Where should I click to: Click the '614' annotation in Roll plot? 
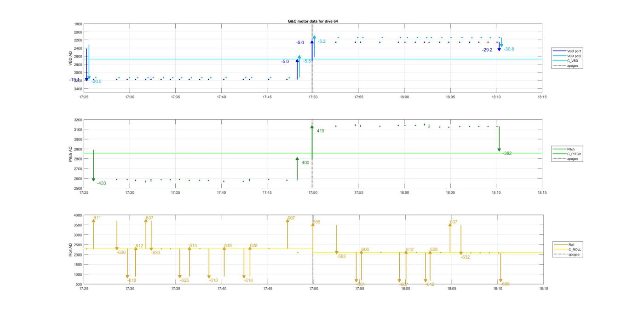[x=193, y=246]
